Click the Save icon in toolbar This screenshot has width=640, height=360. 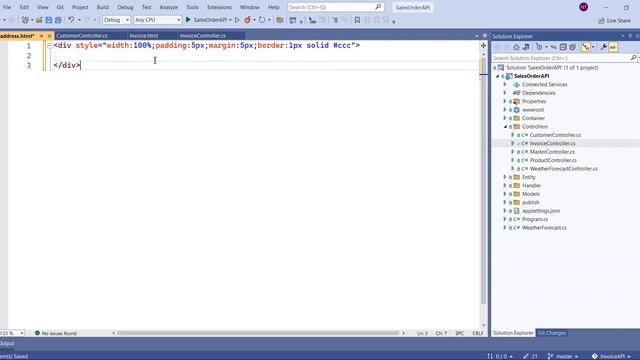coord(49,20)
